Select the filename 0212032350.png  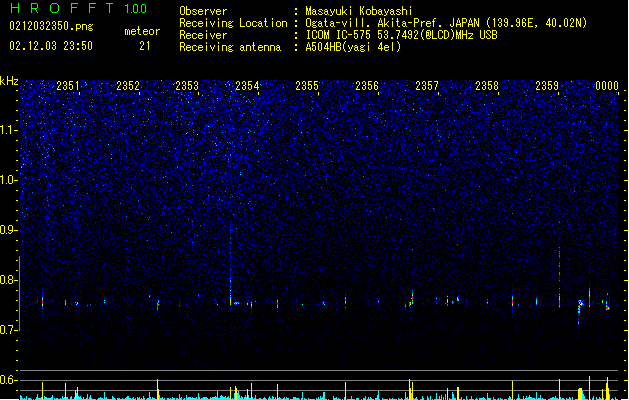[x=51, y=26]
